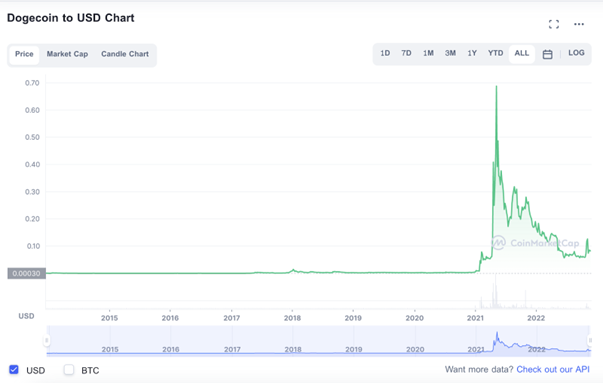The width and height of the screenshot is (603, 383).
Task: Click the 2021 label on the x-axis
Action: pyautogui.click(x=475, y=318)
